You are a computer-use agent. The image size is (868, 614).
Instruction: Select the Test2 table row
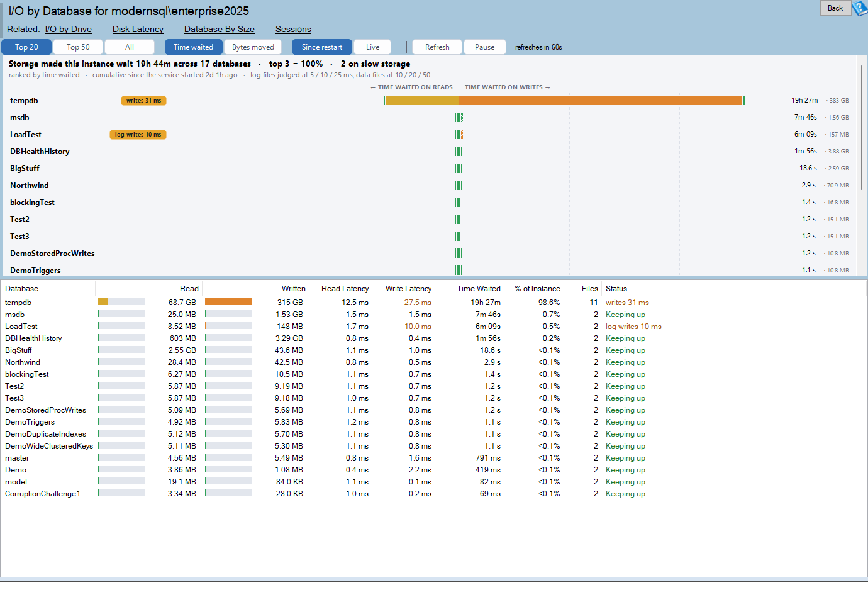click(x=433, y=386)
